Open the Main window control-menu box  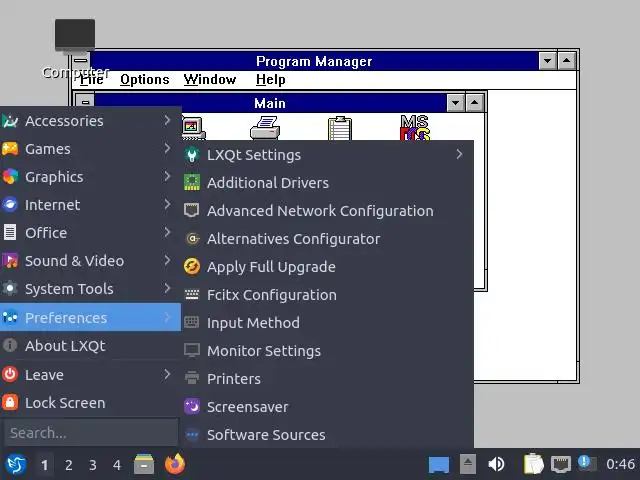click(x=85, y=102)
